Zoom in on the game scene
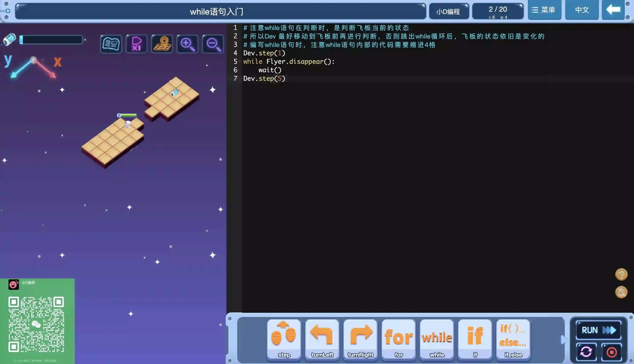The image size is (634, 364). [187, 44]
